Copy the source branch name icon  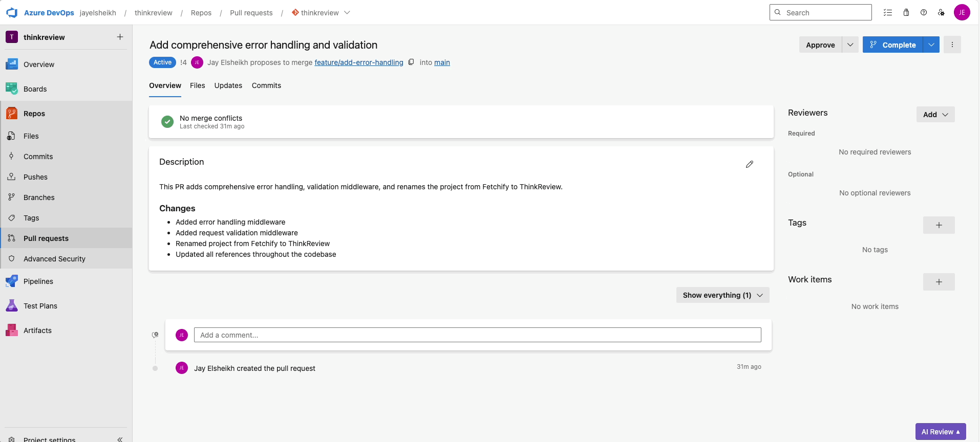(411, 62)
